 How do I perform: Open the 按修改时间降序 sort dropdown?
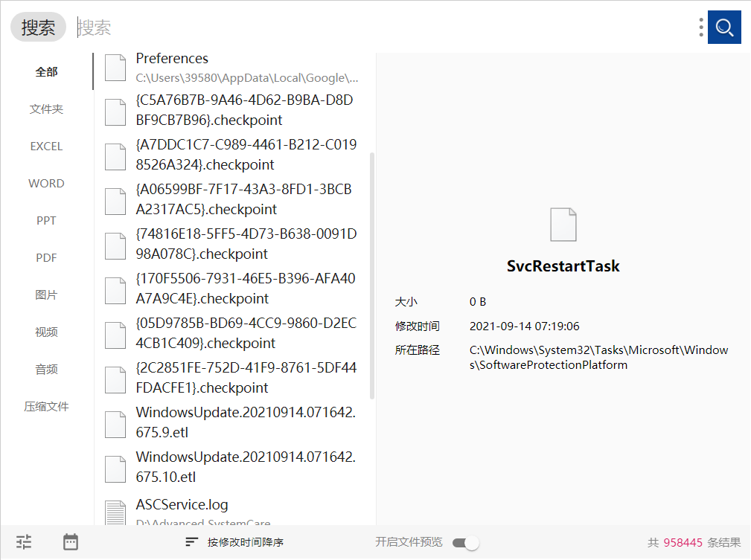pyautogui.click(x=235, y=542)
